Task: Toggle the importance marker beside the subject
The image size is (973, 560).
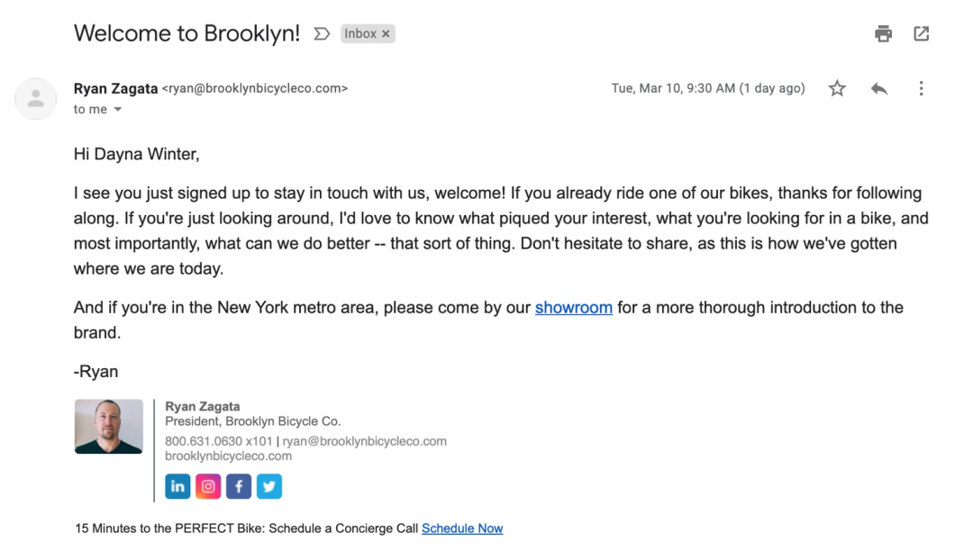Action: (322, 34)
